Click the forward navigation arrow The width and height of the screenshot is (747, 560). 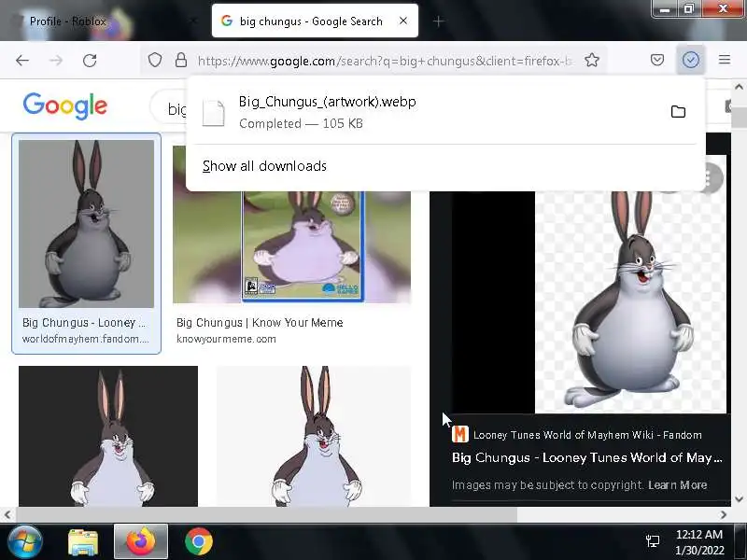click(56, 61)
